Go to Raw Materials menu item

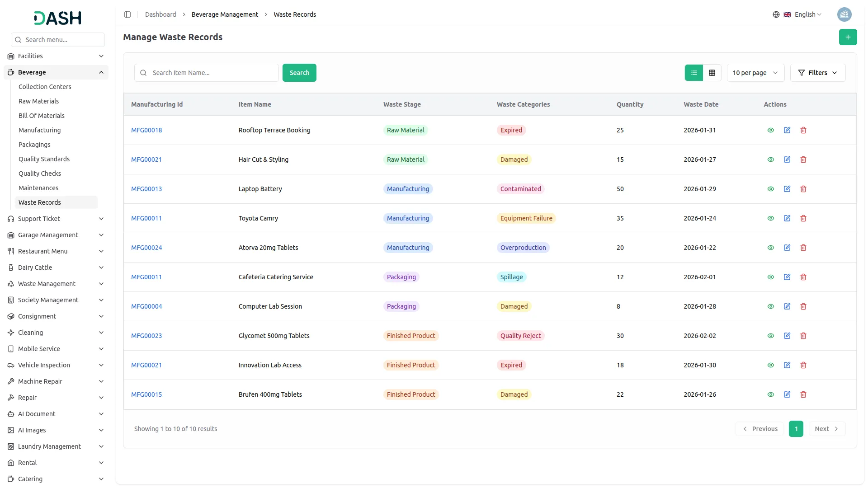[x=39, y=101]
